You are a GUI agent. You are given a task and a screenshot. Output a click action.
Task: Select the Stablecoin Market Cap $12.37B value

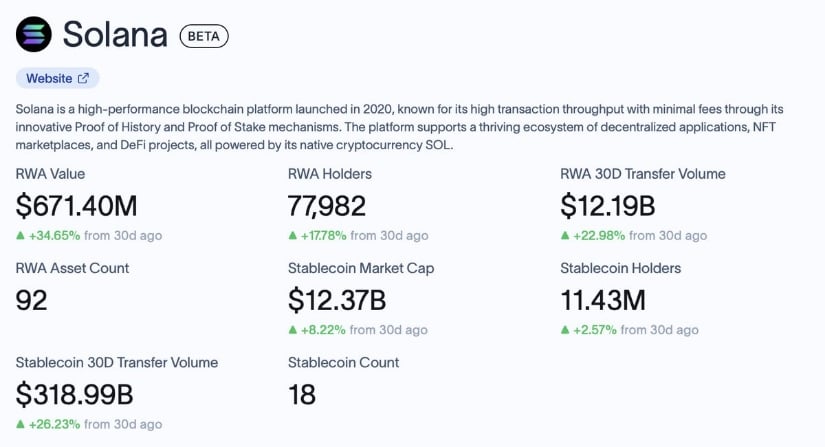337,300
